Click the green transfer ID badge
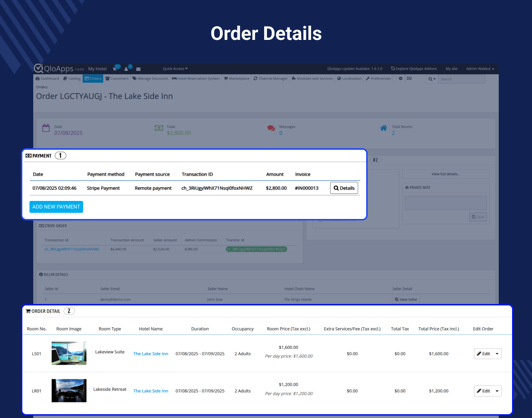This screenshot has height=418, width=532. pyautogui.click(x=256, y=249)
